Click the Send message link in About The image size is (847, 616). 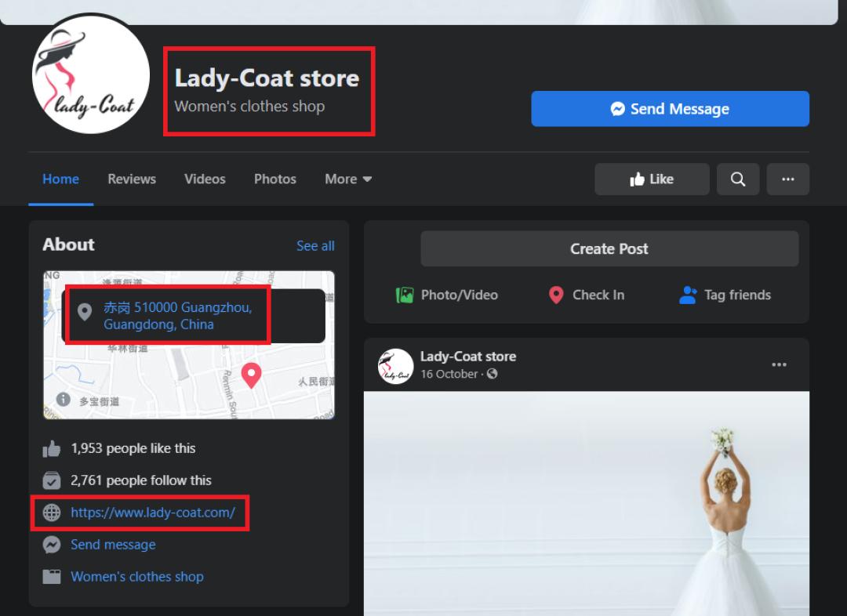(113, 544)
